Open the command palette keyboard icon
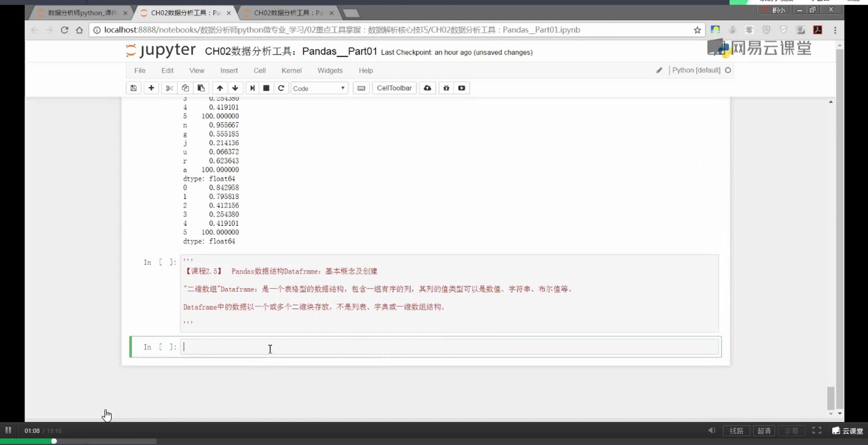This screenshot has width=868, height=445. click(x=361, y=88)
